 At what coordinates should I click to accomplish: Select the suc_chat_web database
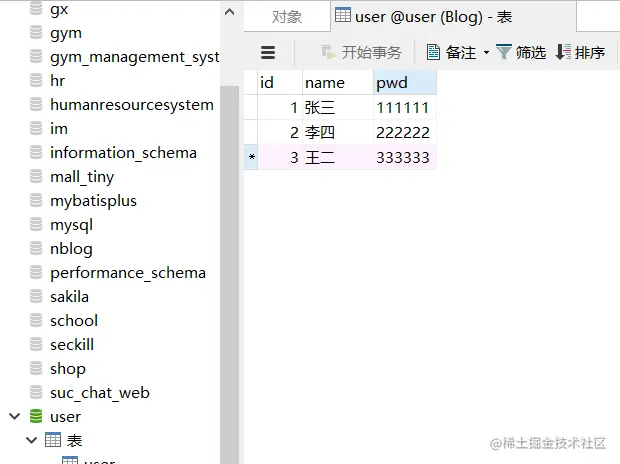coord(100,393)
